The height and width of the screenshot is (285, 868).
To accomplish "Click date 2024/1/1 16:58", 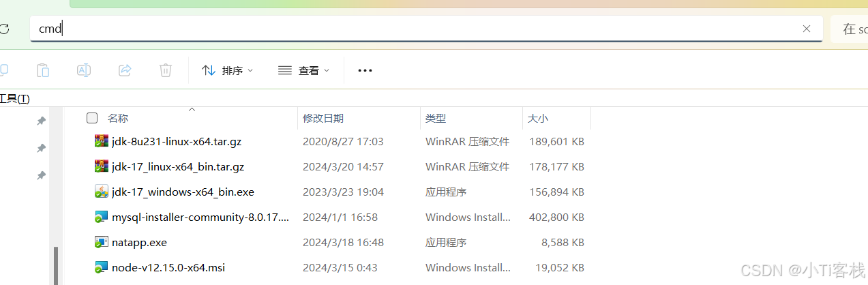I will coord(340,217).
